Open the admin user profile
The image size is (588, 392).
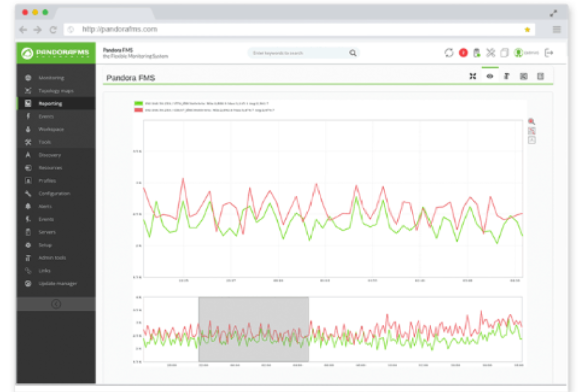[x=526, y=53]
